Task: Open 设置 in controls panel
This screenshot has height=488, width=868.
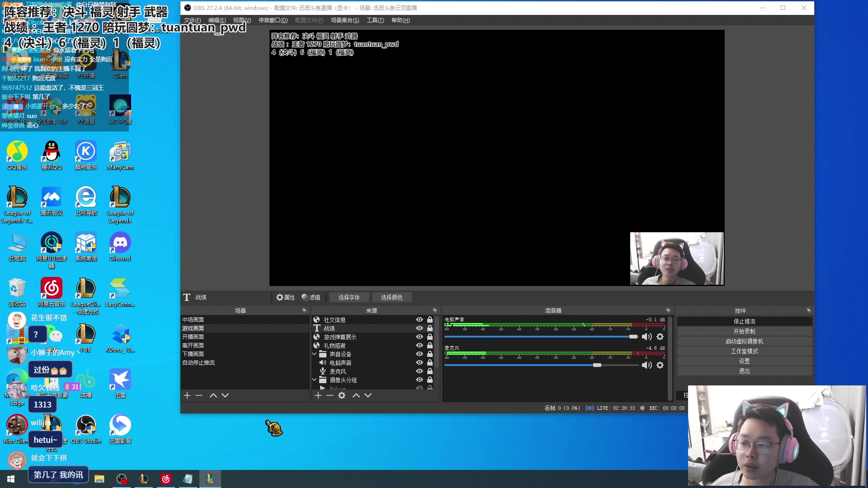Action: [744, 361]
